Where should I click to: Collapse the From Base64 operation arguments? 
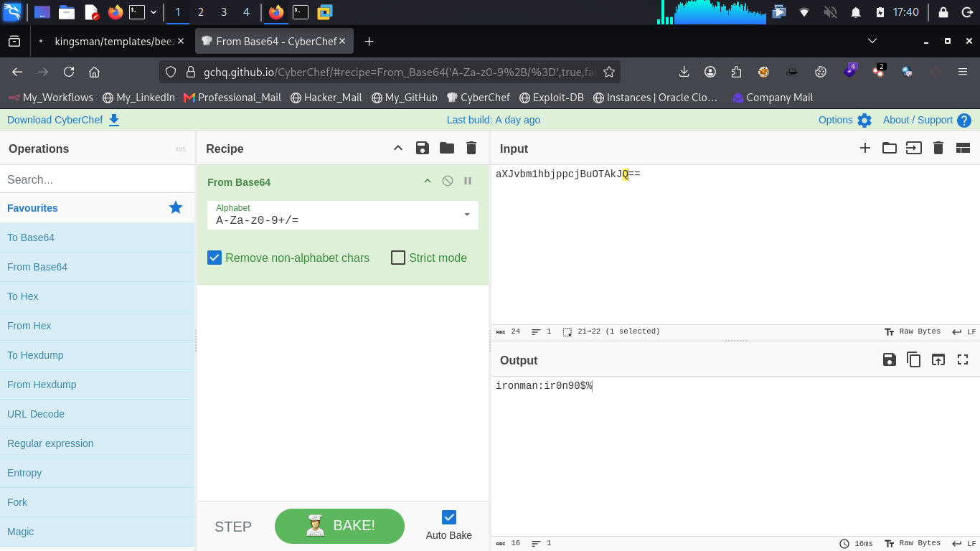coord(428,181)
